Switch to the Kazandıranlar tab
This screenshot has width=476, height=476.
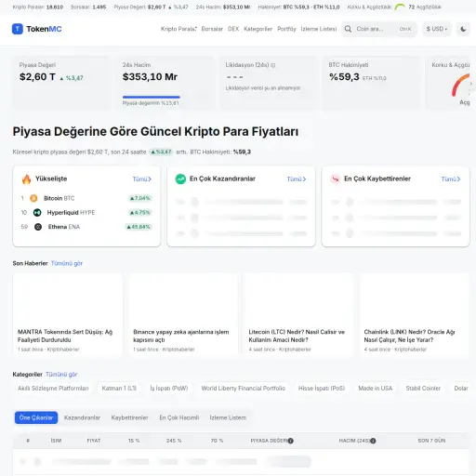coord(82,417)
